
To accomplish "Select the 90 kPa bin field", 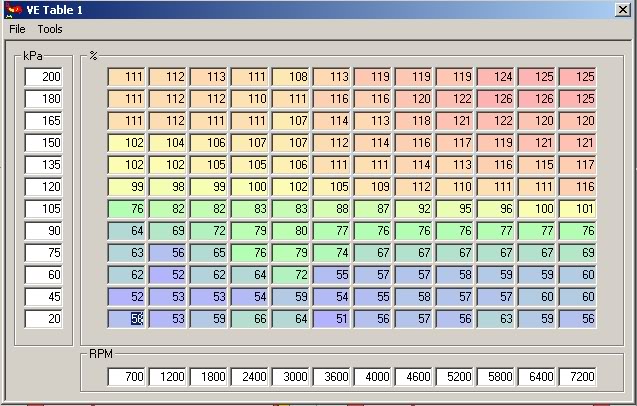I will pyautogui.click(x=43, y=230).
